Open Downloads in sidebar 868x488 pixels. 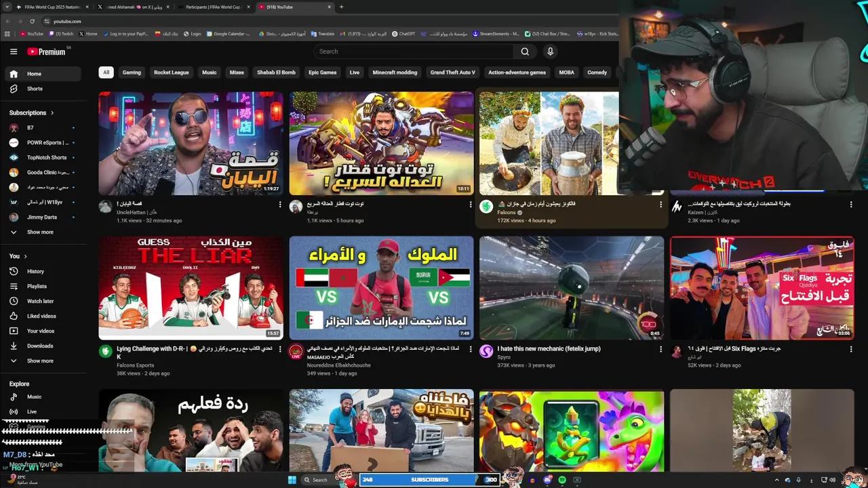tap(43, 346)
